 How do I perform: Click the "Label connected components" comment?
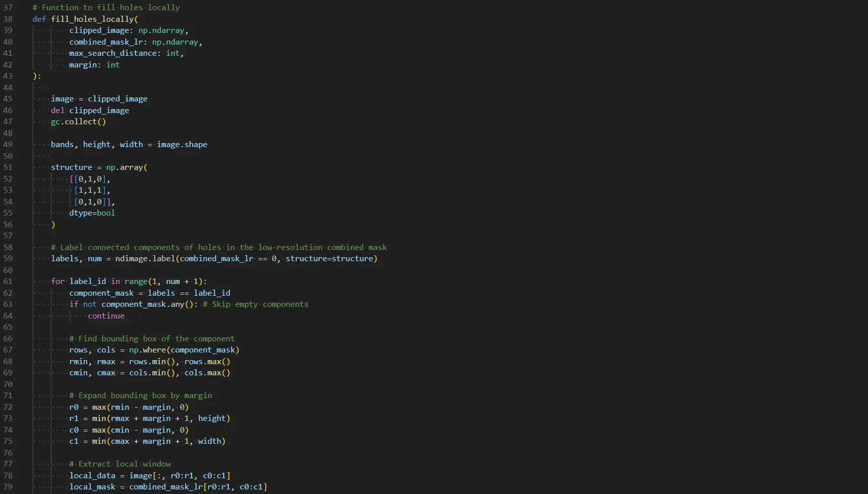(x=218, y=248)
